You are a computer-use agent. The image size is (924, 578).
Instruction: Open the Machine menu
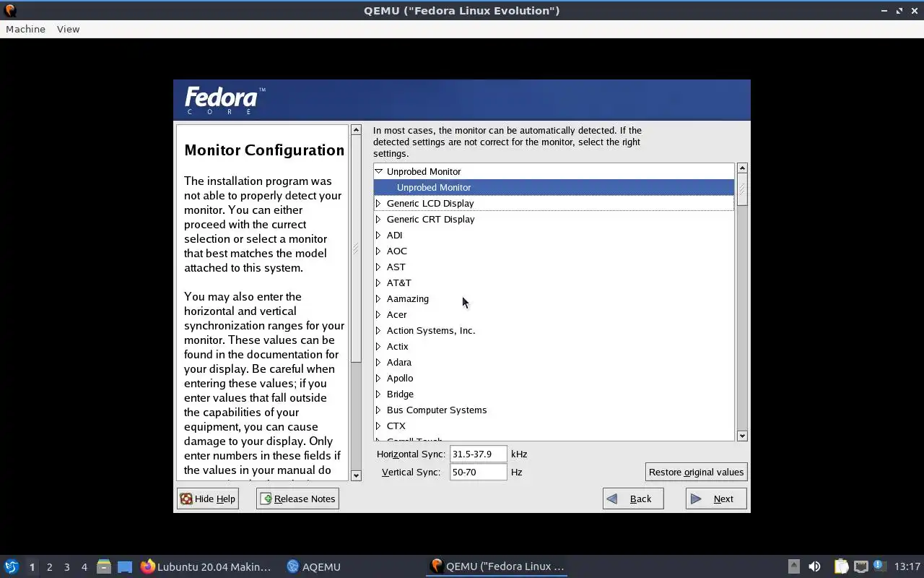pos(25,29)
